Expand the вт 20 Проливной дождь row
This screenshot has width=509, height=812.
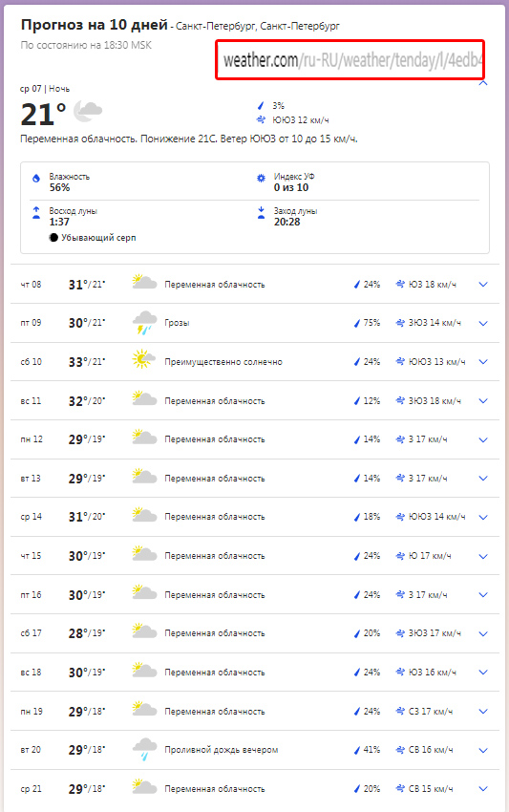click(x=483, y=750)
